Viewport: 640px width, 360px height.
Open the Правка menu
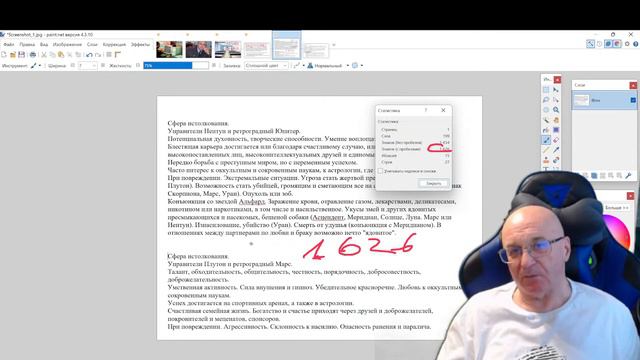(x=27, y=44)
